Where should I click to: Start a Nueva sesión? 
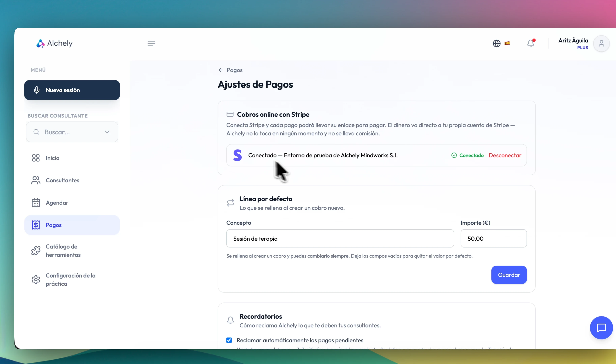72,90
